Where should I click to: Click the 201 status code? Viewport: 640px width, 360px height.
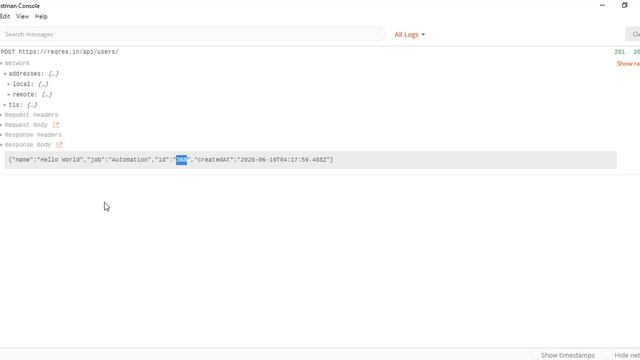(x=620, y=52)
